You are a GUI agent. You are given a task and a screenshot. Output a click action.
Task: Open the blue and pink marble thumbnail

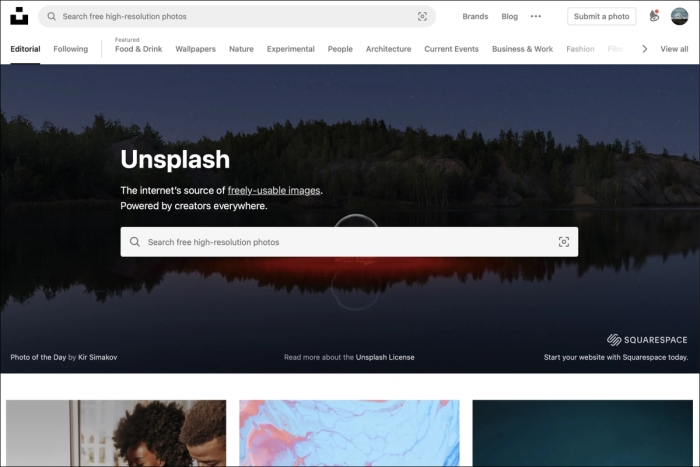coord(349,433)
